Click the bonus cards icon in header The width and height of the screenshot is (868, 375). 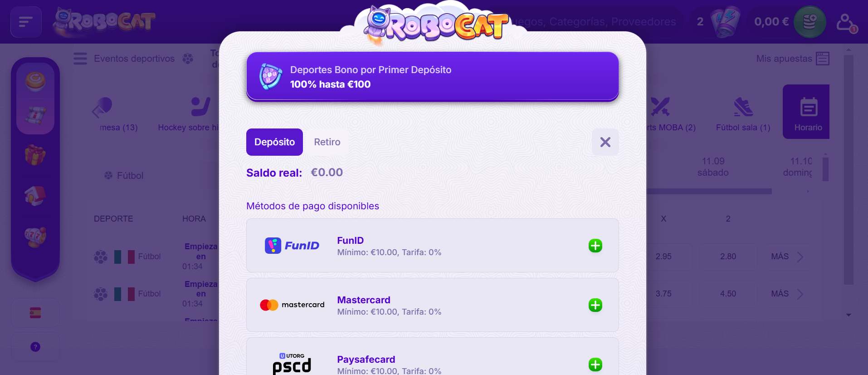[x=726, y=21]
